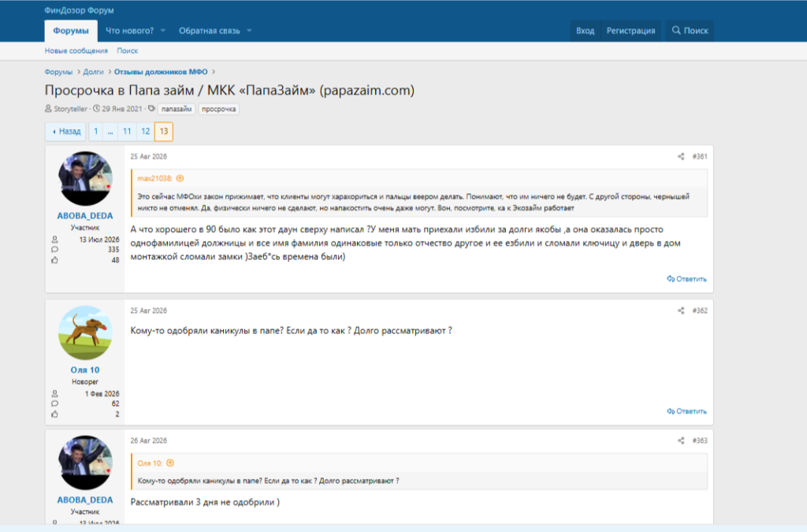Open the Обратная связь menu item
Image resolution: width=807 pixels, height=532 pixels.
pos(210,31)
